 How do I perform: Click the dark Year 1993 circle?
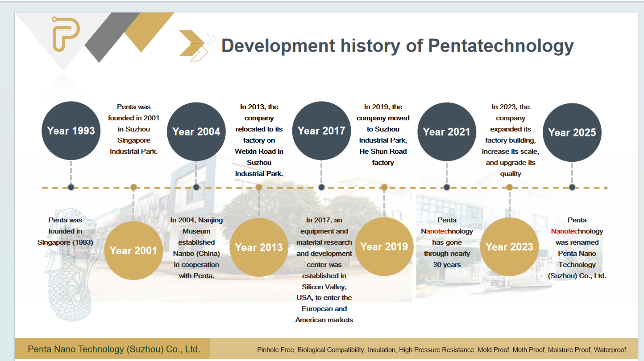pos(71,131)
